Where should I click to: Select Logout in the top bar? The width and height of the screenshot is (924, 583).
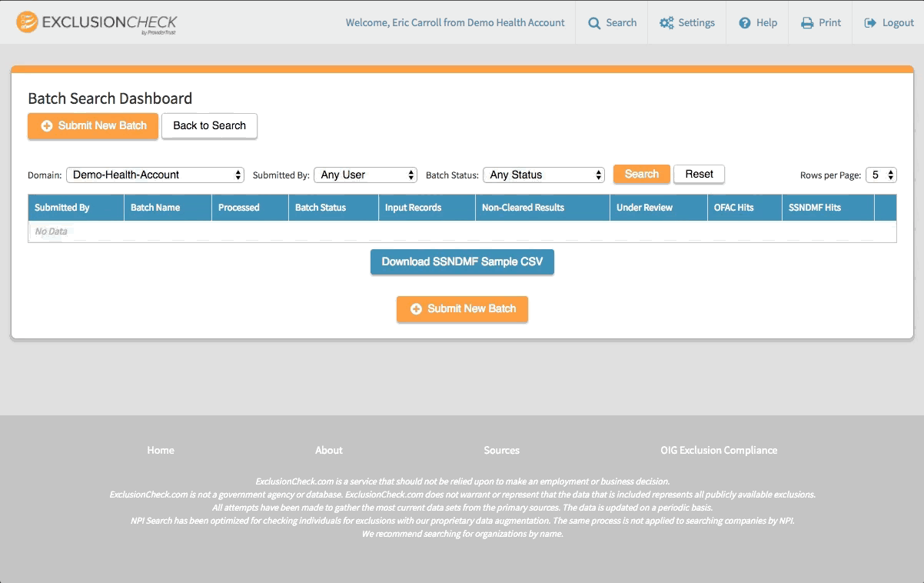(889, 23)
